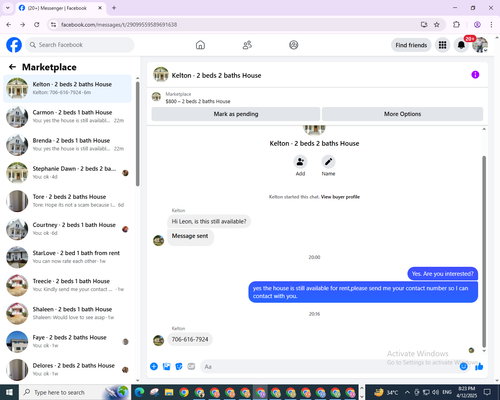Viewport: 500px width, 400px height.
Task: Open Microsoft Edge from taskbar
Action: pos(139,392)
